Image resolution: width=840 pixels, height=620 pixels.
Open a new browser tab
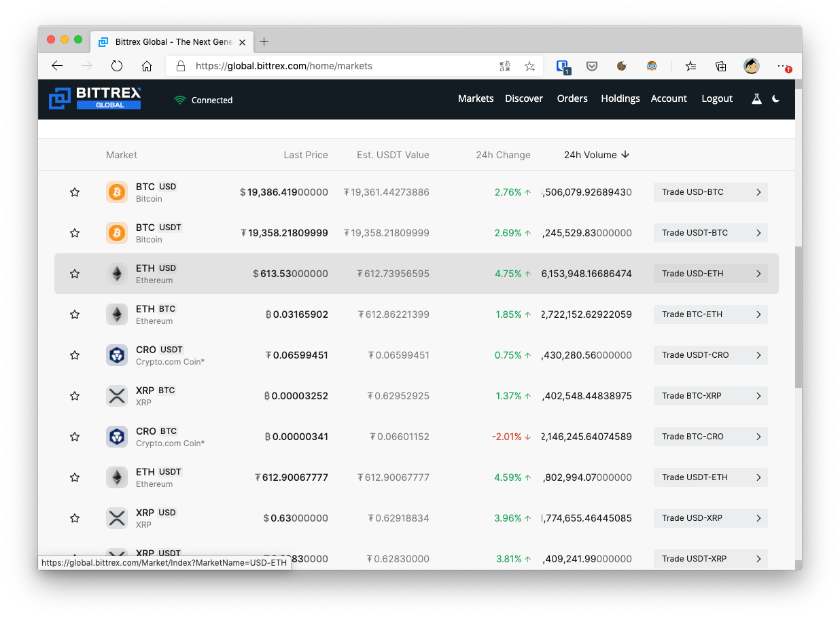coord(264,41)
